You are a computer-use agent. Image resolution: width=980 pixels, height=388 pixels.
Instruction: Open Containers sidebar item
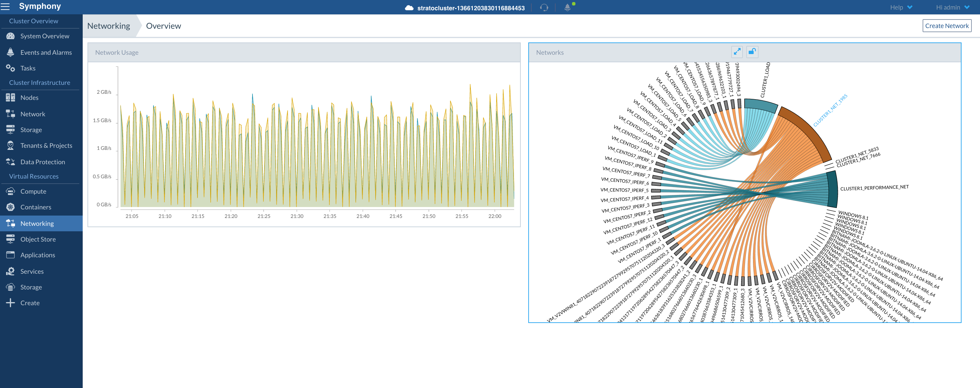point(36,207)
